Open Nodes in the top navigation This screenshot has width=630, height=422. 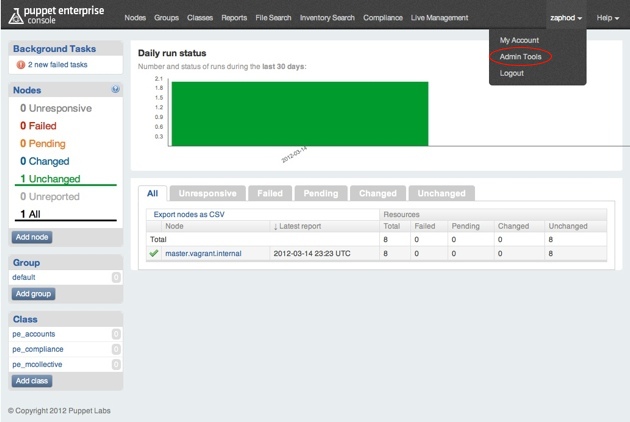tap(135, 18)
